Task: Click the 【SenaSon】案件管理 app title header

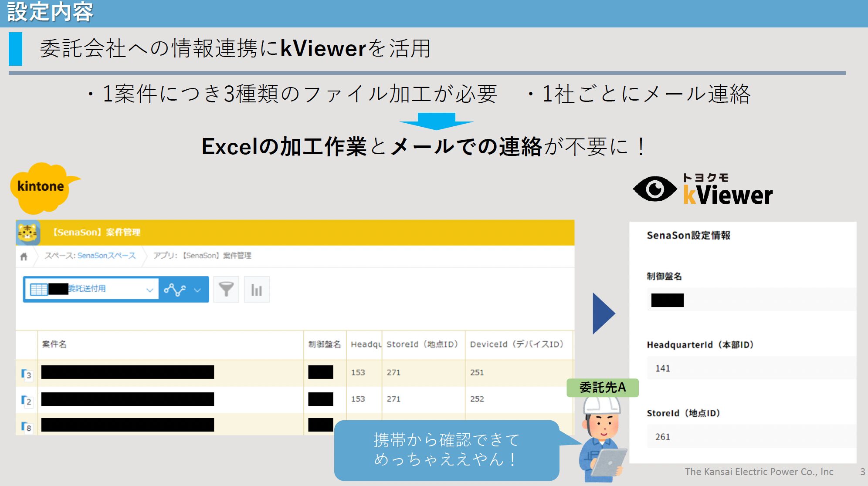Action: (96, 233)
